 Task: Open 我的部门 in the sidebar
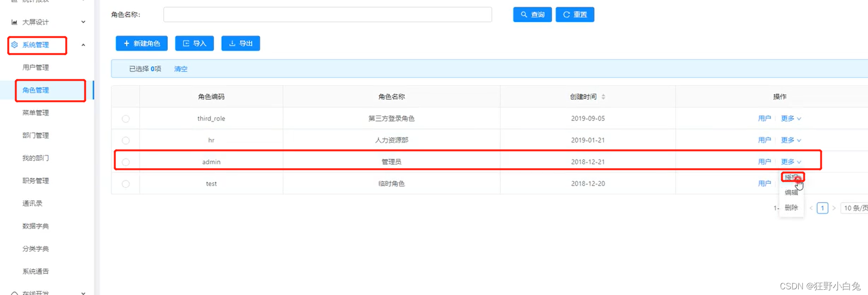coord(36,158)
